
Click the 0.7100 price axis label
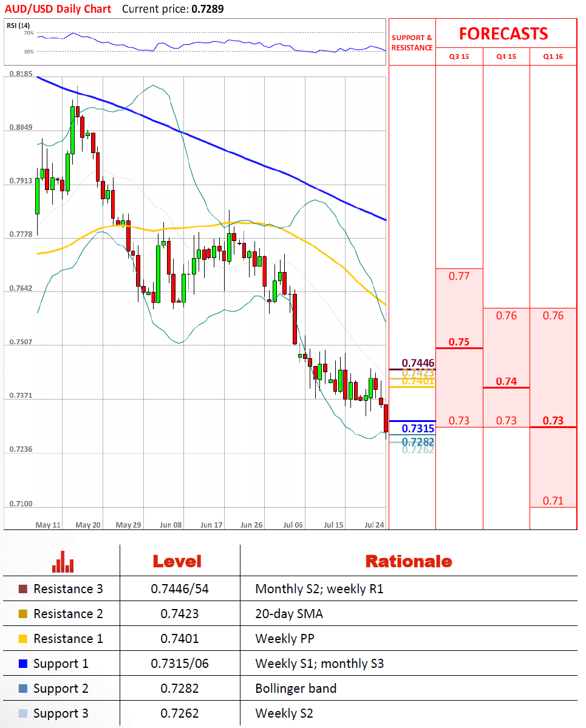(21, 504)
